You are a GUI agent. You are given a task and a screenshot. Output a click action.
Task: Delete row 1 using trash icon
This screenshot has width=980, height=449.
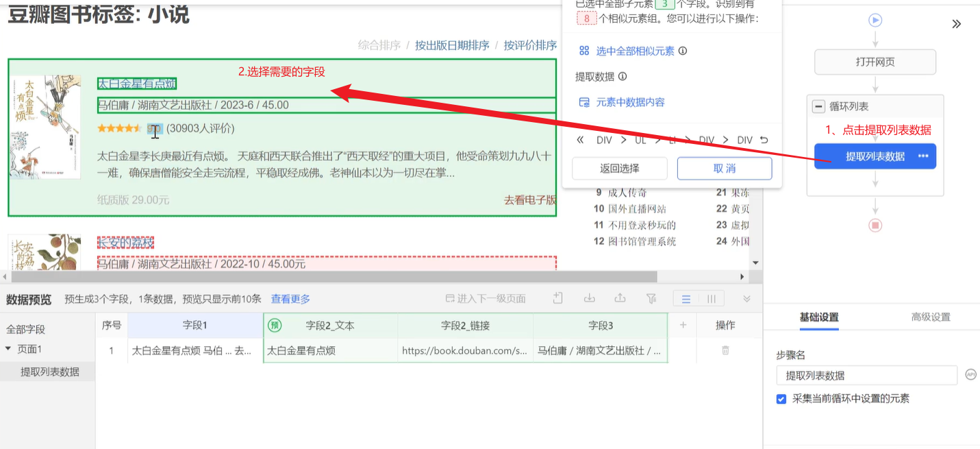[x=725, y=350]
